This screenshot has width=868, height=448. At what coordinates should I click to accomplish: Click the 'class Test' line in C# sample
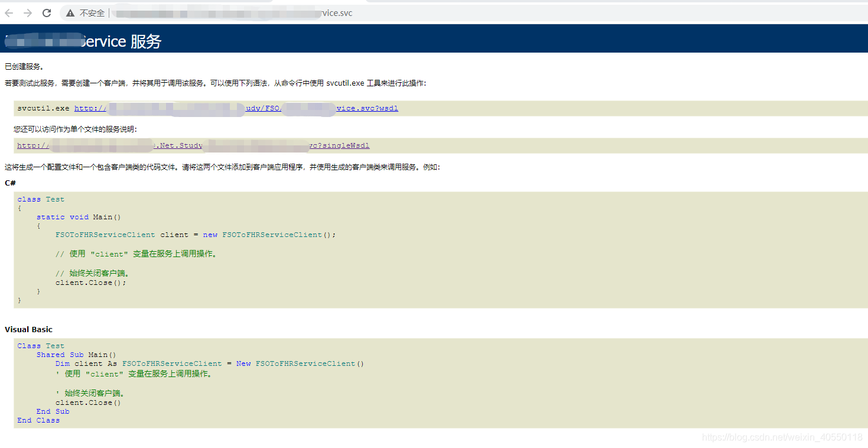41,199
